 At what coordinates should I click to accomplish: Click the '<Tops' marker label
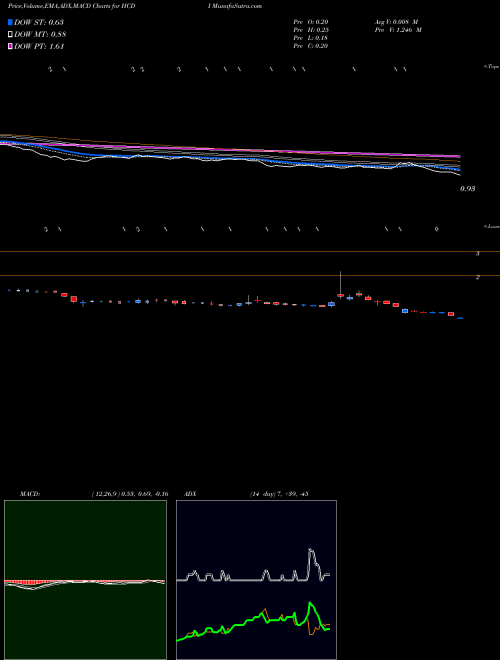click(x=491, y=67)
